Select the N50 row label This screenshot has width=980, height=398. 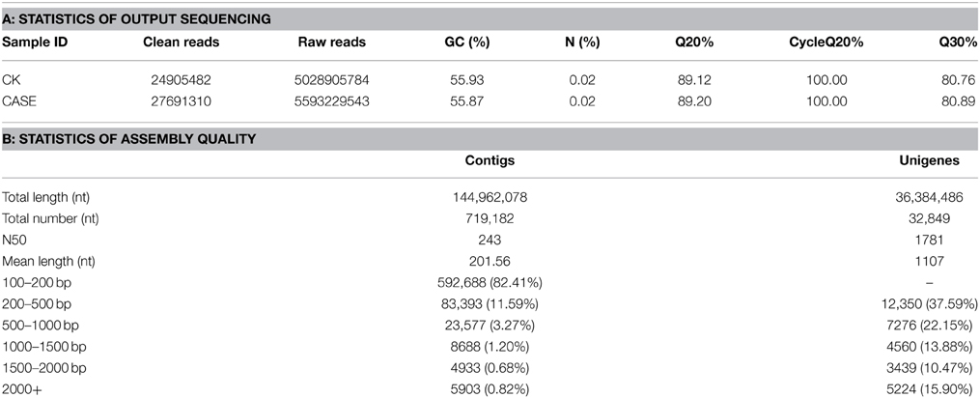click(14, 241)
